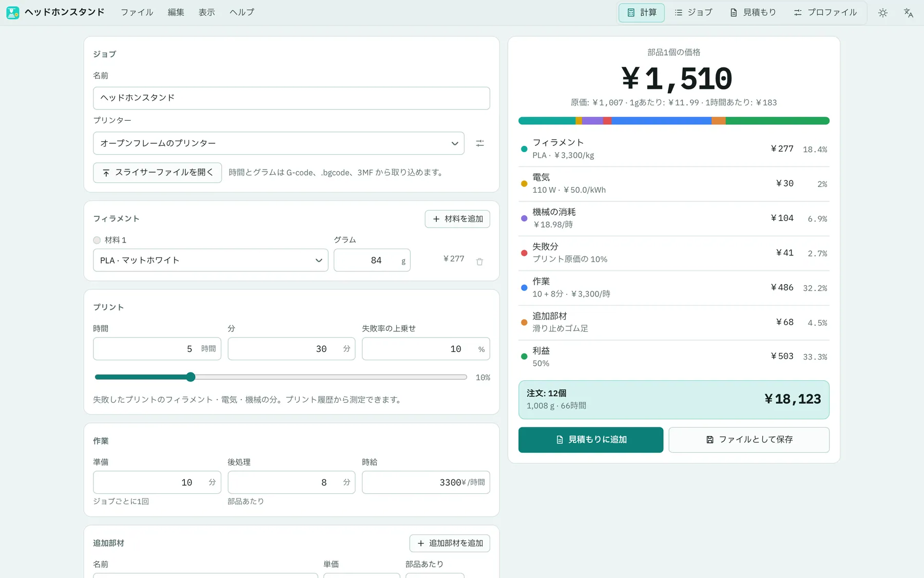The image size is (924, 578).
Task: Focus the 失敗率の上乗せ input showing 10
Action: pos(426,349)
